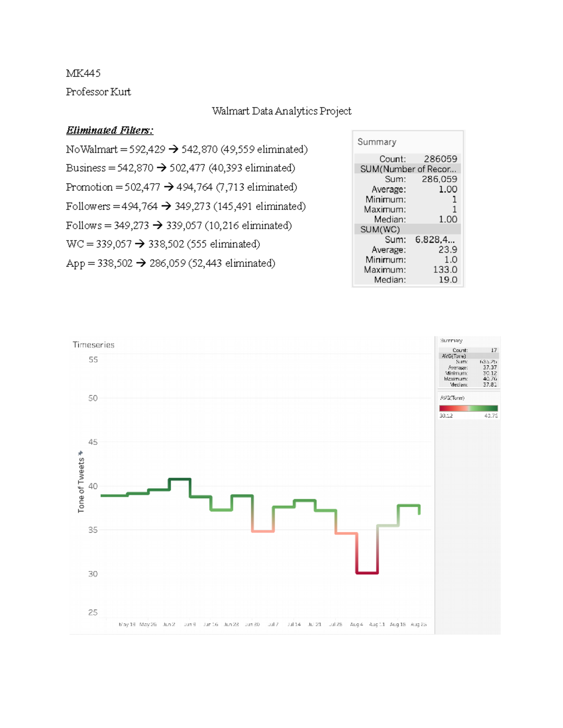Image resolution: width=563 pixels, height=728 pixels.
Task: Click the AVG(Tone) red-green color gradient legend
Action: point(468,408)
